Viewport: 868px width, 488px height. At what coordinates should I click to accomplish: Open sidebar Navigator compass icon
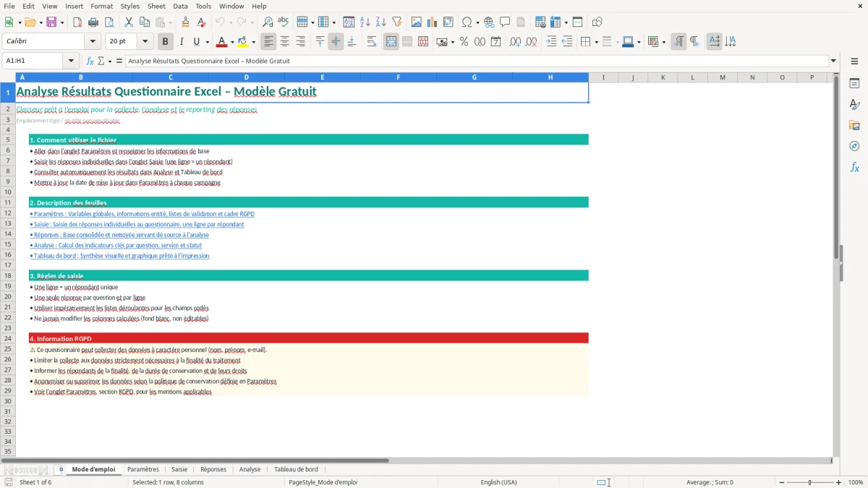click(x=854, y=146)
